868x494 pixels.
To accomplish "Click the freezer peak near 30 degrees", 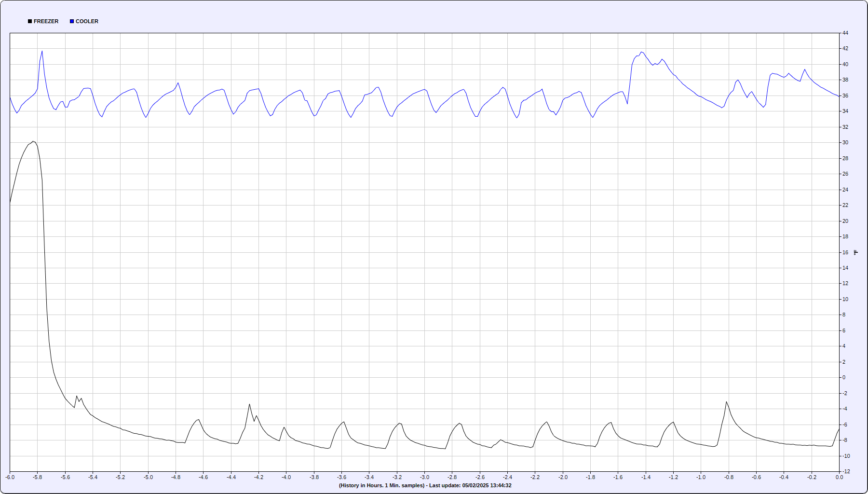I will [33, 141].
